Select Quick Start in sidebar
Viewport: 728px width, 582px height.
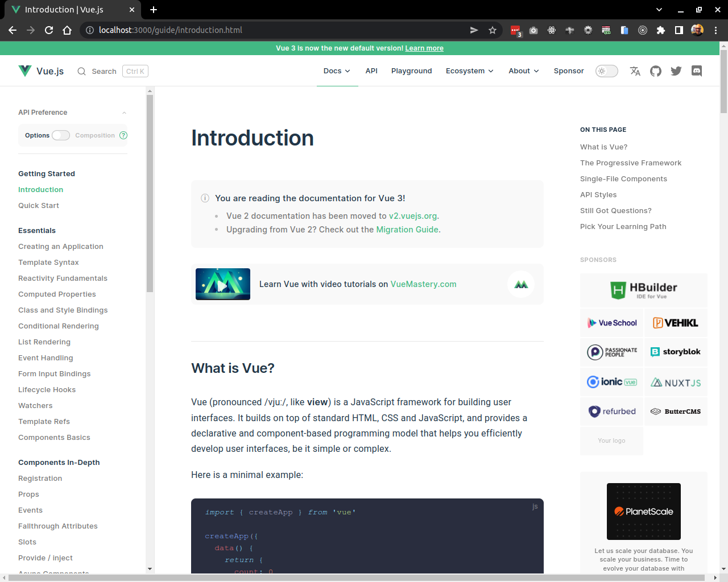[x=39, y=206]
